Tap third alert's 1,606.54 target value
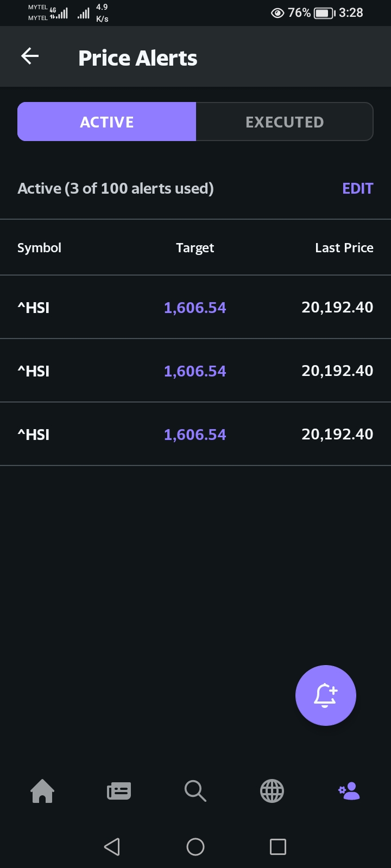The height and width of the screenshot is (868, 391). 195,435
